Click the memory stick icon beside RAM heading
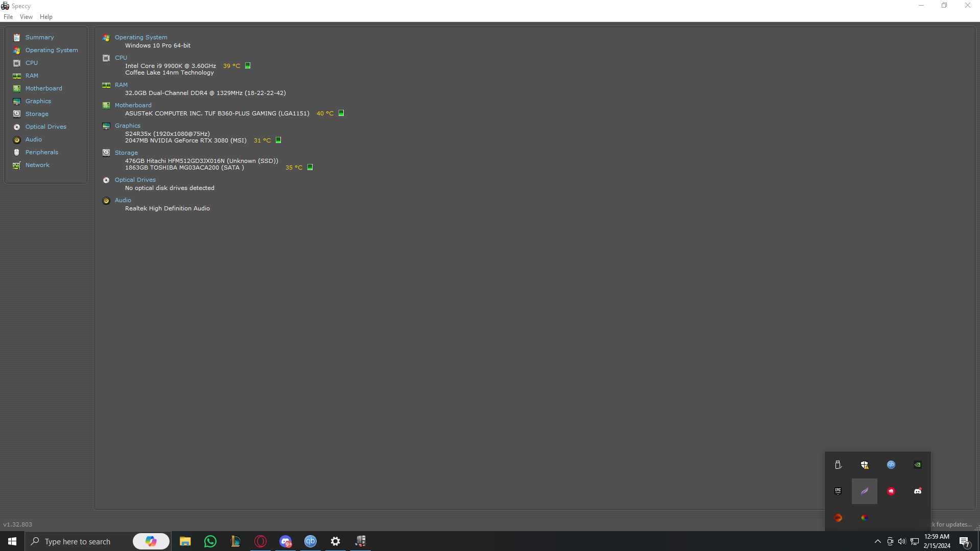Image resolution: width=980 pixels, height=551 pixels. point(106,85)
